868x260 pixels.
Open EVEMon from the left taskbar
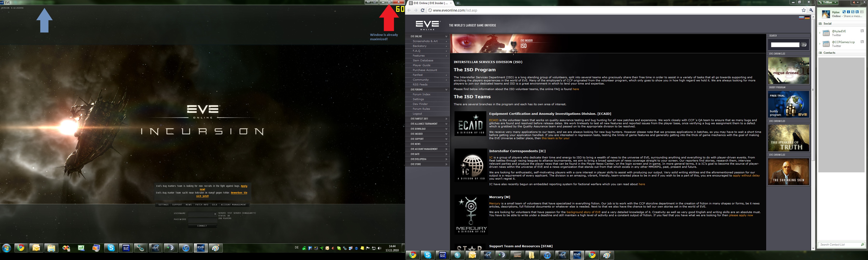tap(126, 248)
